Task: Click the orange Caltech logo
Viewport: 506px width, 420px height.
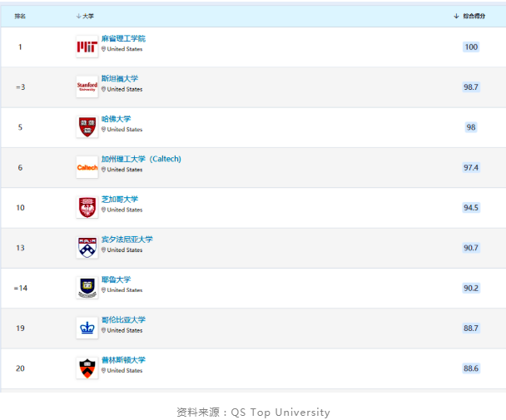Action: point(87,167)
